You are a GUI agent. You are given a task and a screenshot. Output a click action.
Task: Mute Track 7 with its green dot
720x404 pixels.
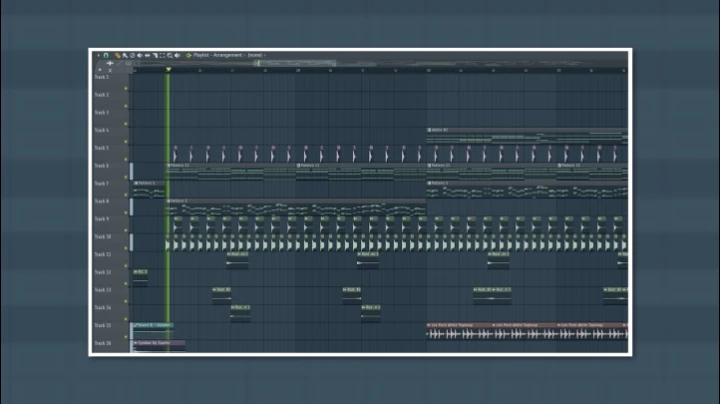click(x=126, y=195)
